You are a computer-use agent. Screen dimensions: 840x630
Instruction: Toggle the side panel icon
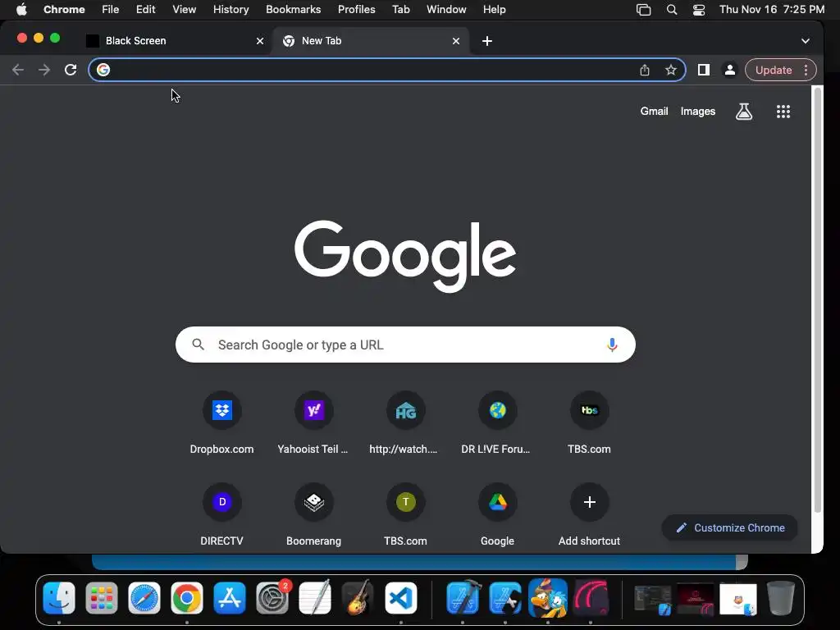click(x=703, y=71)
